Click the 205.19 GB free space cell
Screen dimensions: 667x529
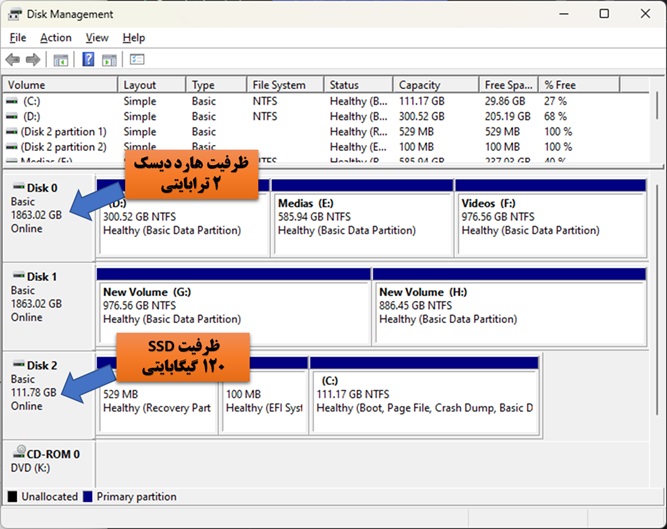click(x=507, y=116)
